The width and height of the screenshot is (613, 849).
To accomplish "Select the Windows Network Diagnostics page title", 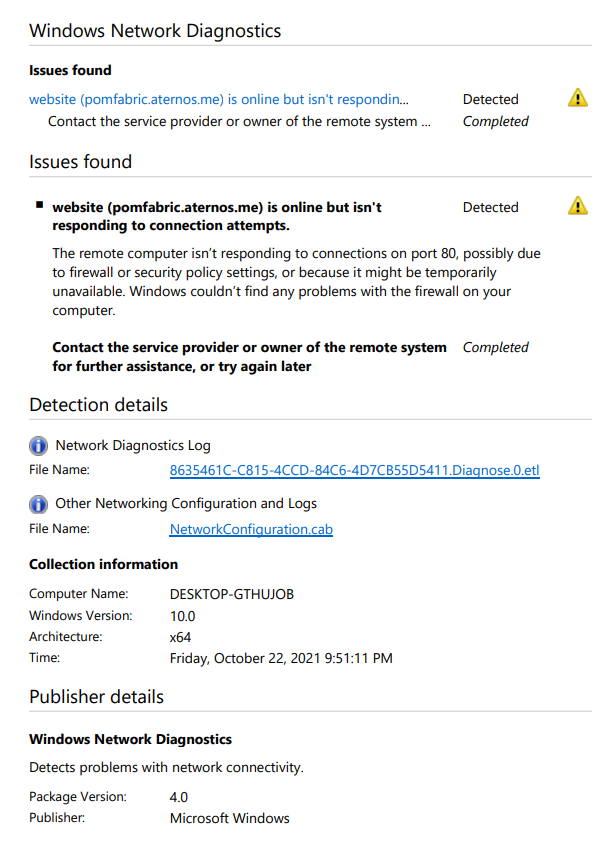I will click(155, 31).
